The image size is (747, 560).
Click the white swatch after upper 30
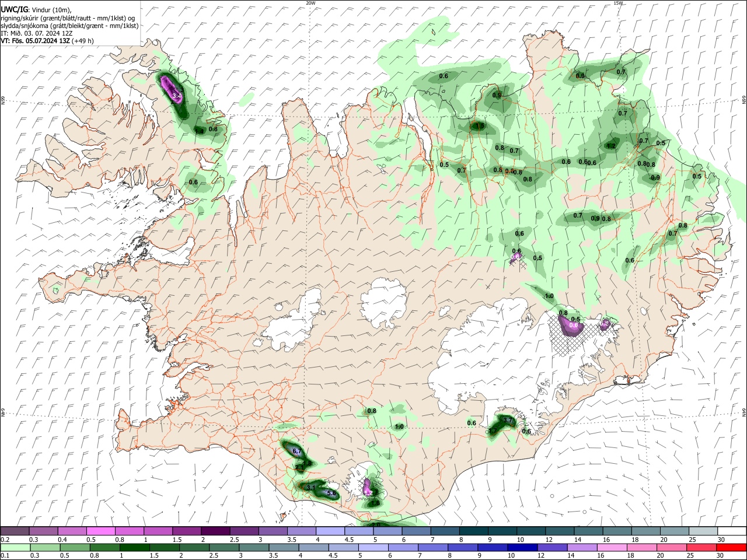point(732,531)
